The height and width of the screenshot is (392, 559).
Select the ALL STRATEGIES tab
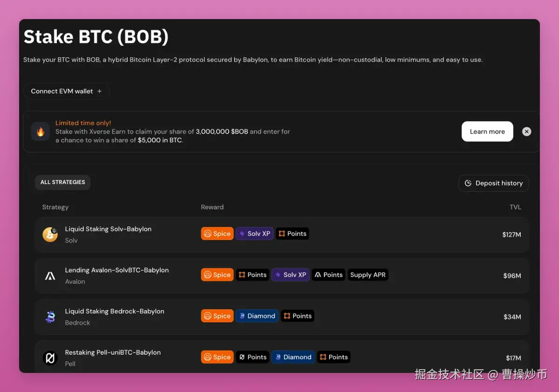[x=63, y=182]
